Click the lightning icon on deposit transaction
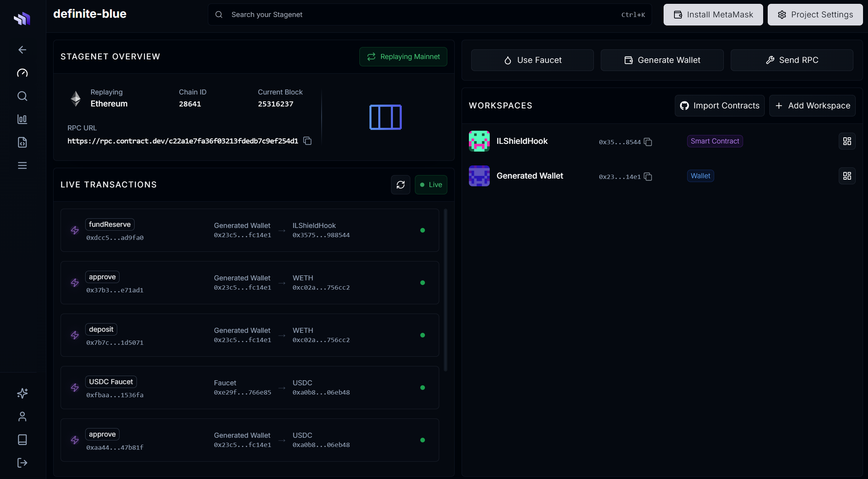The image size is (868, 479). pyautogui.click(x=75, y=335)
